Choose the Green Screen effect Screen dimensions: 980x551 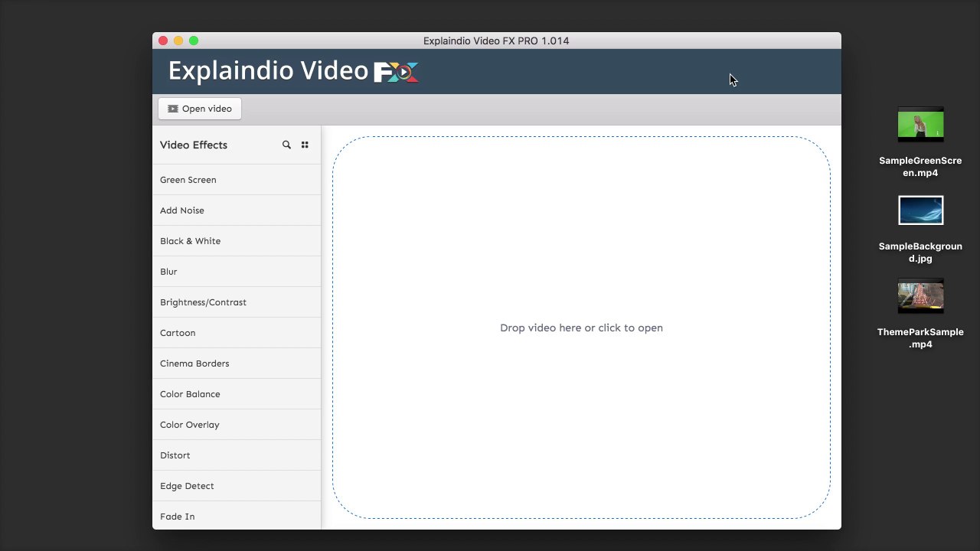pyautogui.click(x=237, y=180)
